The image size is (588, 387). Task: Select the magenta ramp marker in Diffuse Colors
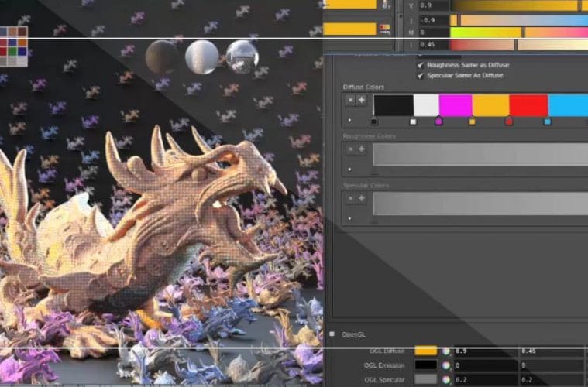pos(439,122)
